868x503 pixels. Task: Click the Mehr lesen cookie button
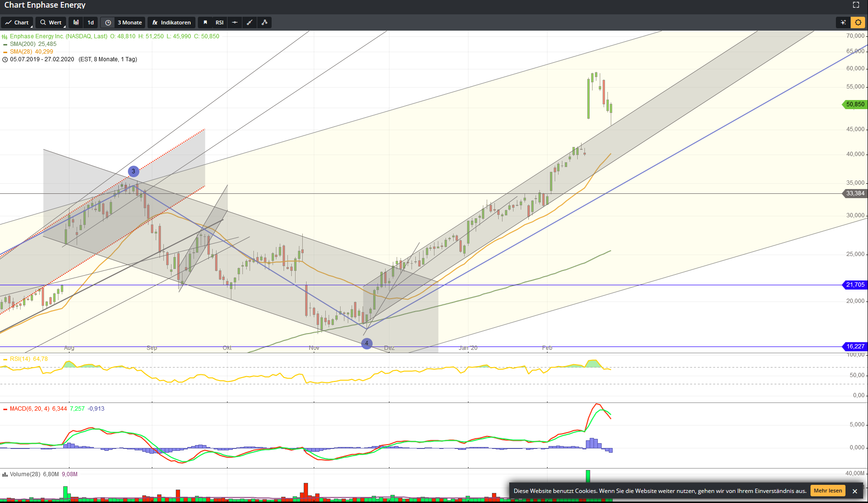(x=828, y=491)
